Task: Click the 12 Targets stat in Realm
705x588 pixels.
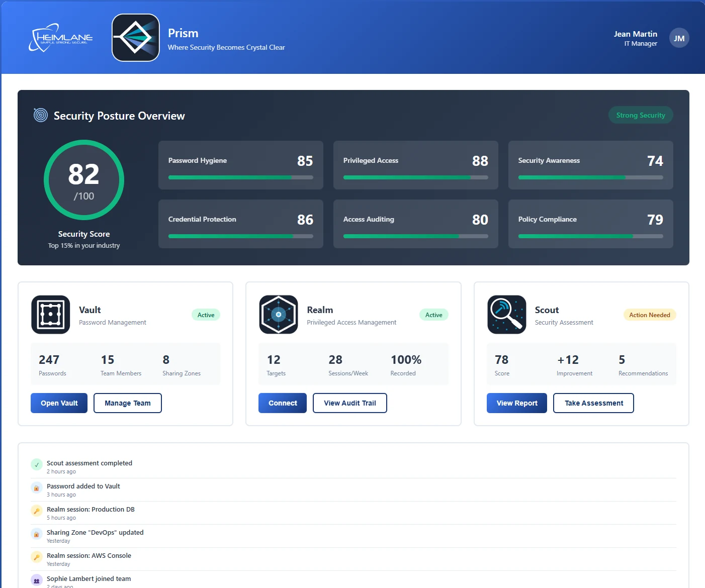Action: [x=276, y=365]
